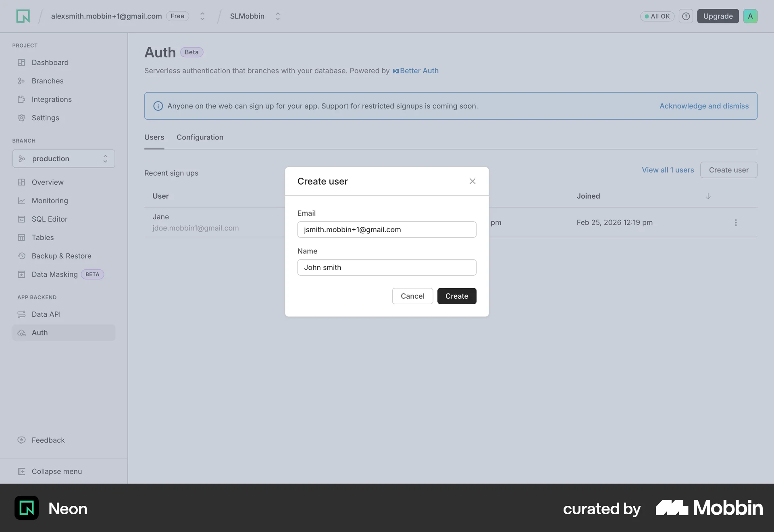The height and width of the screenshot is (532, 774).
Task: Click the Email input field
Action: point(387,230)
